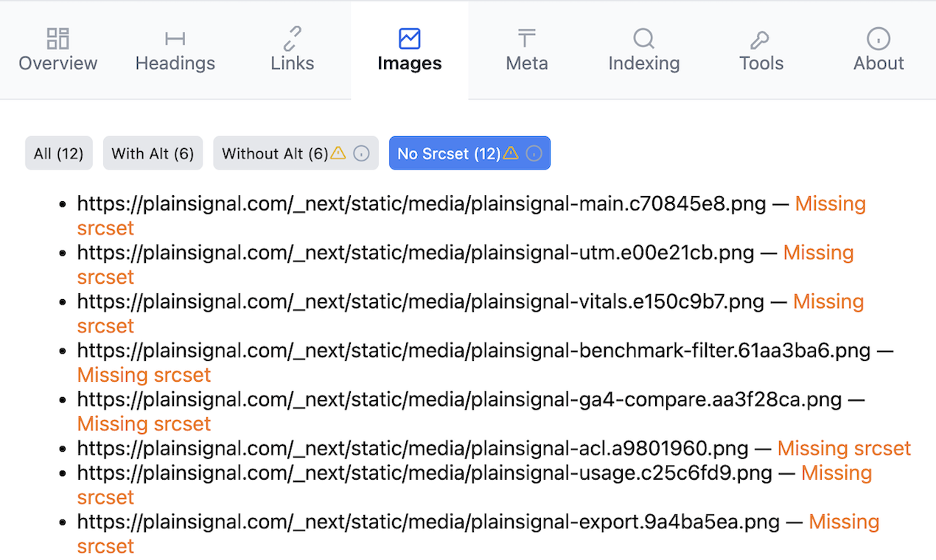Click the plainsignal-main.c70845e8.png URL
Viewport: 936px width, 560px height.
tap(422, 203)
